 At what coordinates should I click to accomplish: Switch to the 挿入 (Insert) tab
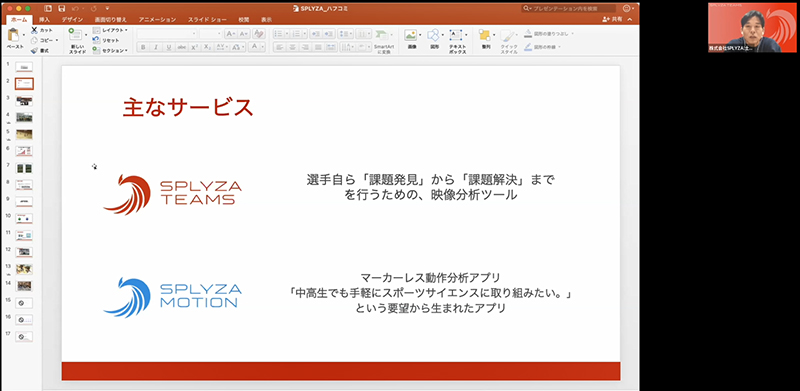[x=45, y=19]
